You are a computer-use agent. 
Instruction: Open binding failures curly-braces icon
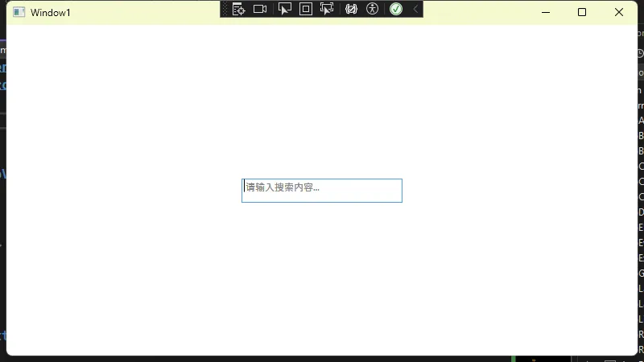point(351,9)
